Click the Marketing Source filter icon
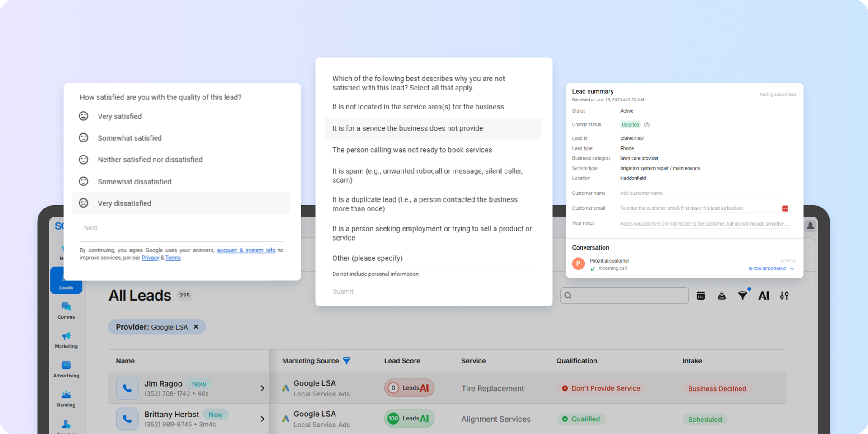Image resolution: width=868 pixels, height=434 pixels. 347,361
